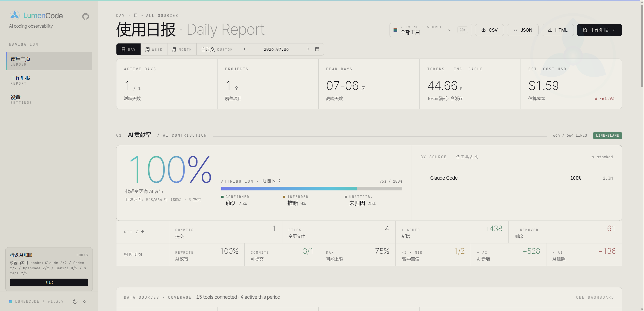
Task: Click the 3/1 AI commits value
Action: tap(308, 251)
